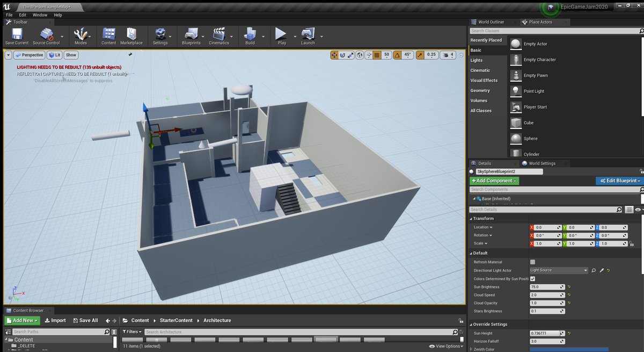Open Blueprints from the toolbar

tap(191, 35)
